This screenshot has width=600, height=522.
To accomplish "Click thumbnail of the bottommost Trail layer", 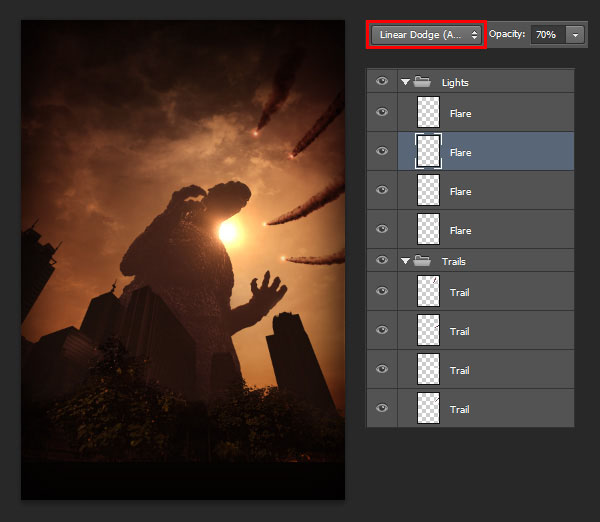I will pos(428,408).
